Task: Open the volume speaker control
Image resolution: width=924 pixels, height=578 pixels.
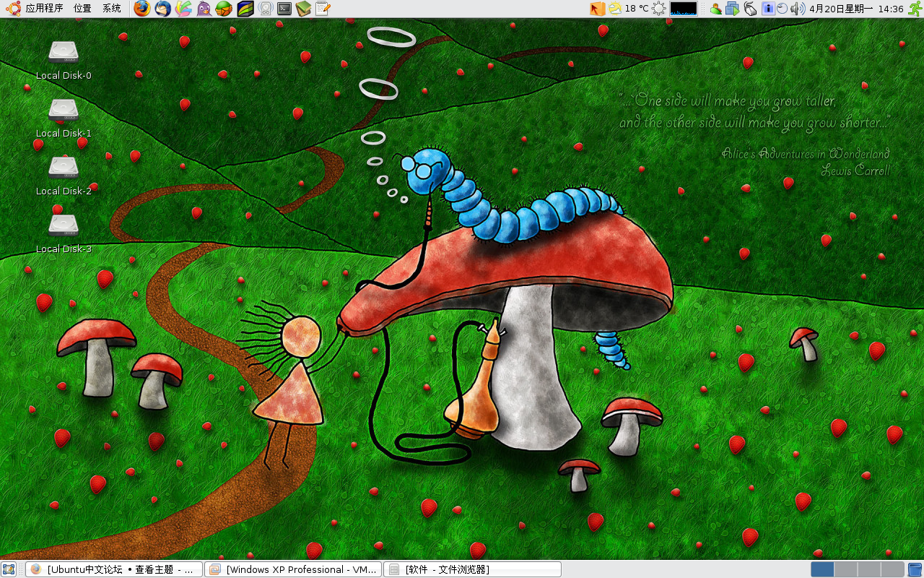Action: [797, 9]
